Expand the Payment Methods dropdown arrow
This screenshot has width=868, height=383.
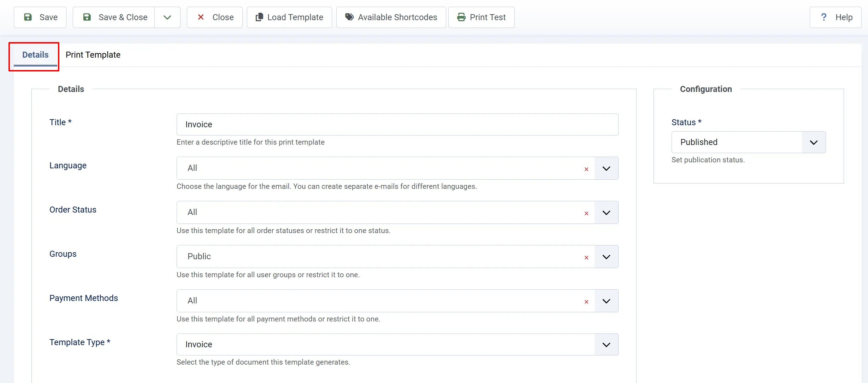point(606,301)
